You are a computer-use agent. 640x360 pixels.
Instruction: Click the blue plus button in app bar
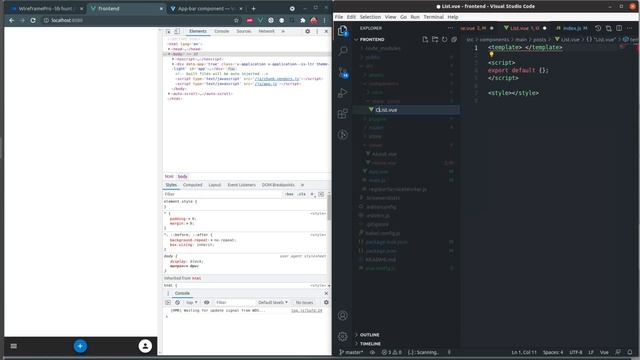coord(80,346)
